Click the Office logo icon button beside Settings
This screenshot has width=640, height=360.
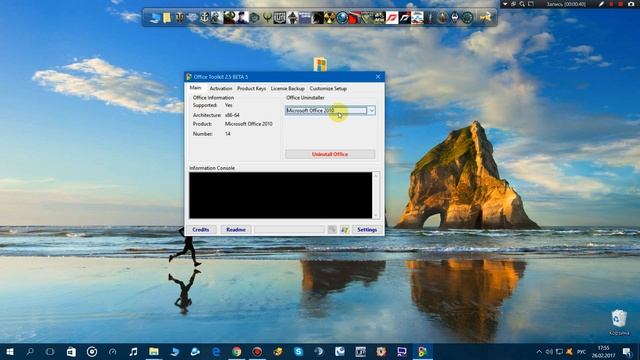[x=344, y=230]
